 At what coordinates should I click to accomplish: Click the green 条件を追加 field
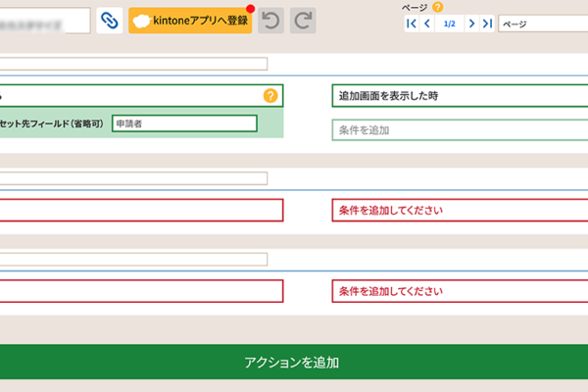click(x=459, y=130)
